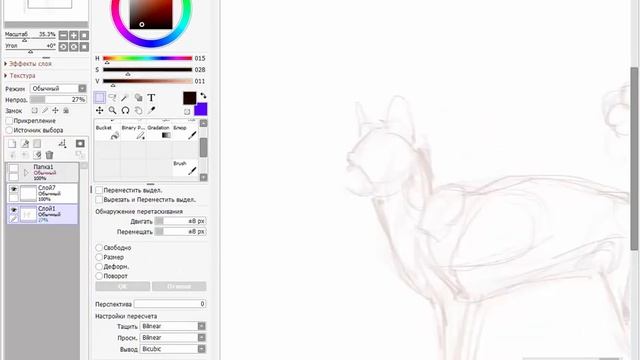Swap foreground and background colors
640x360 pixels.
pos(203,96)
